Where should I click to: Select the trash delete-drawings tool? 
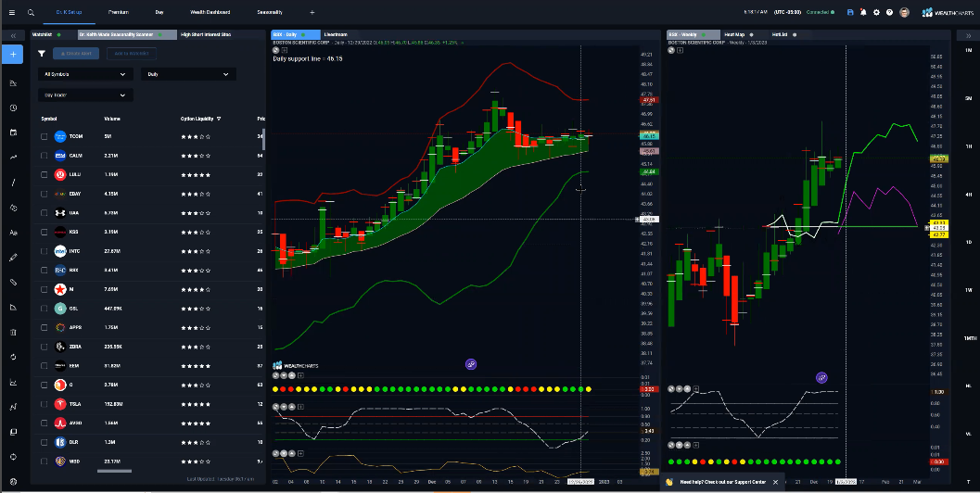13,333
